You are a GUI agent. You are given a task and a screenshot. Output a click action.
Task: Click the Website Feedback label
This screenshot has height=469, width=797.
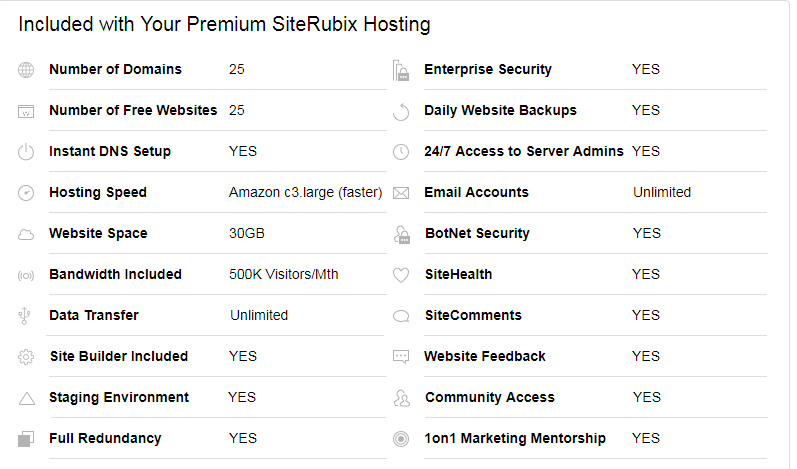tap(485, 356)
